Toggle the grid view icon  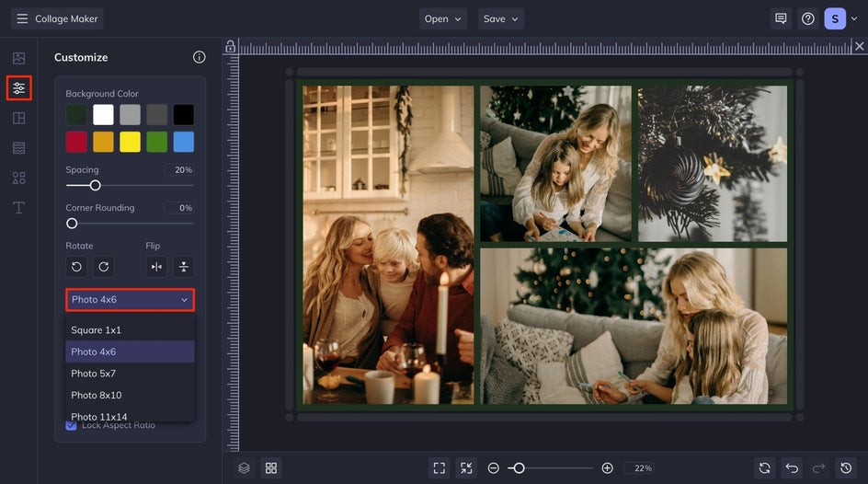[x=271, y=468]
